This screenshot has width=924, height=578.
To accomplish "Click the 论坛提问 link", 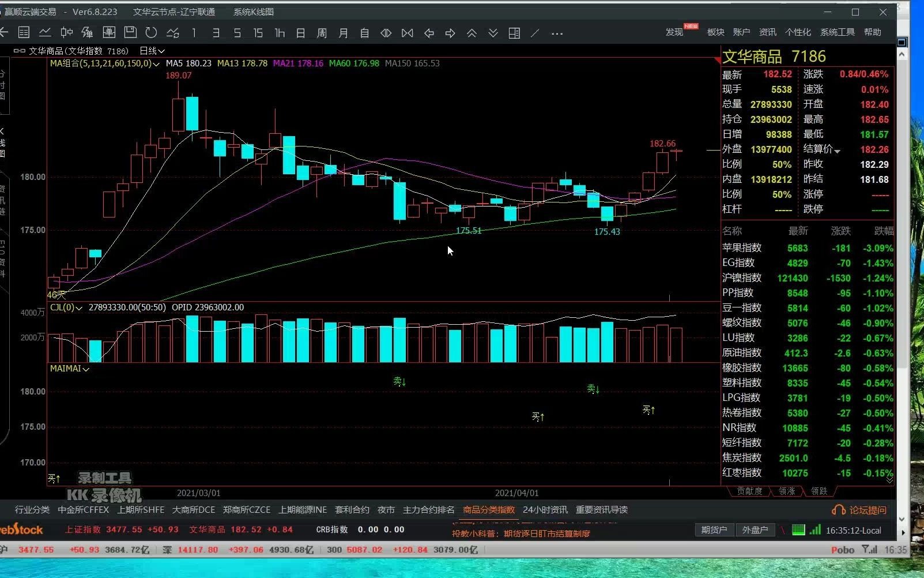I will coord(868,510).
